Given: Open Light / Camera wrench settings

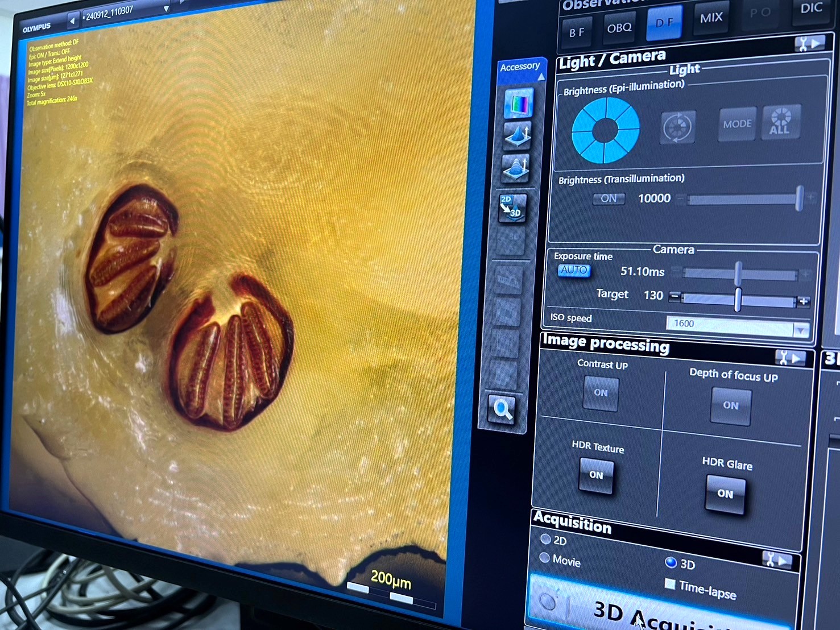Looking at the screenshot, I should 809,44.
